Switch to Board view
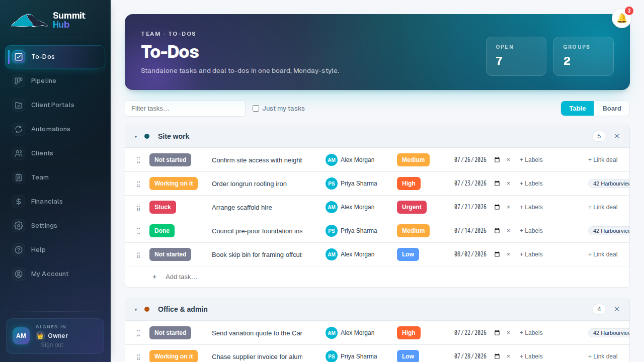This screenshot has height=362, width=644. 612,108
